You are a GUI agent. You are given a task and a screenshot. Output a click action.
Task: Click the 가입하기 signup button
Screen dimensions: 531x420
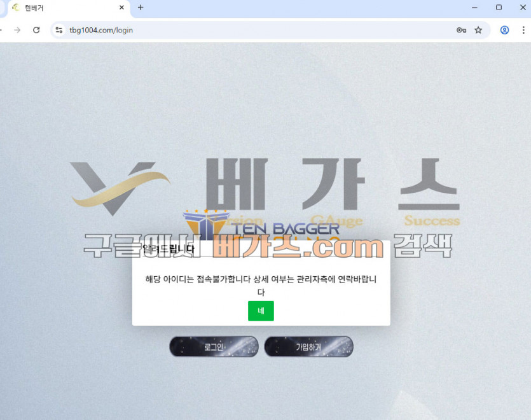point(308,346)
